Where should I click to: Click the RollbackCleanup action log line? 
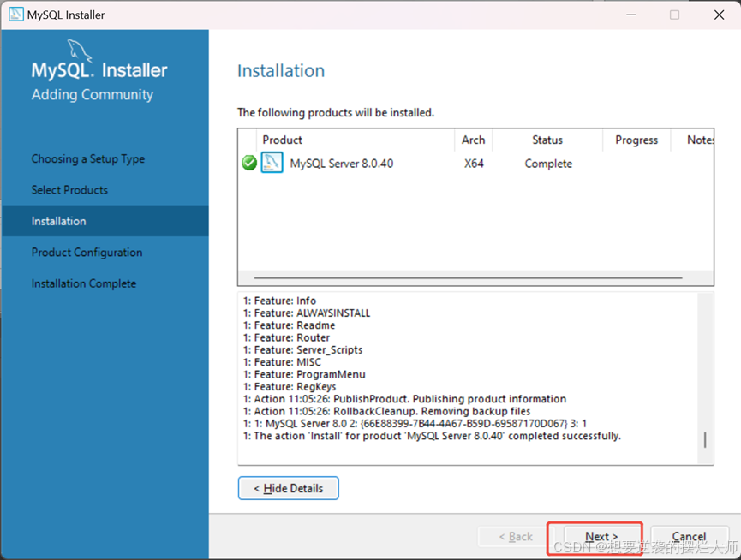(x=386, y=411)
